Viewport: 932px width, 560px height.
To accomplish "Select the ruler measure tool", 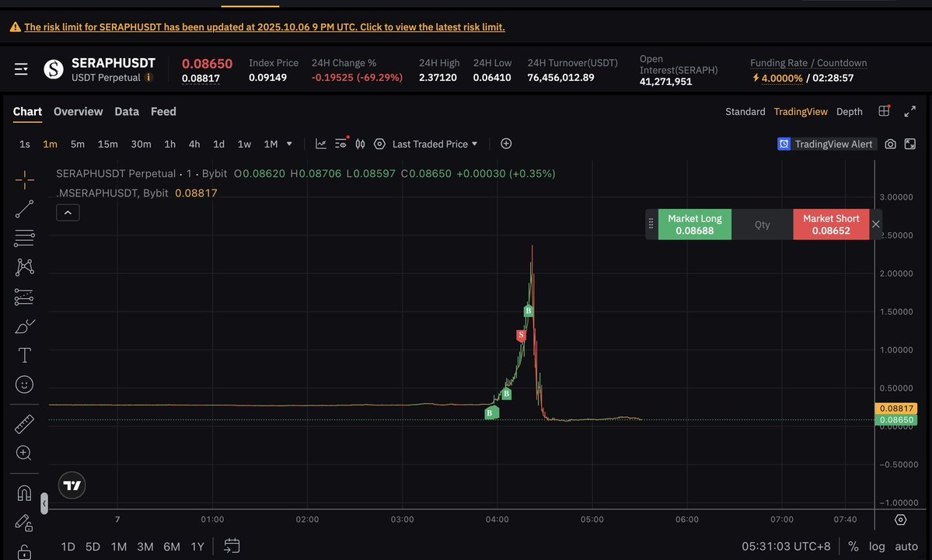I will click(24, 424).
